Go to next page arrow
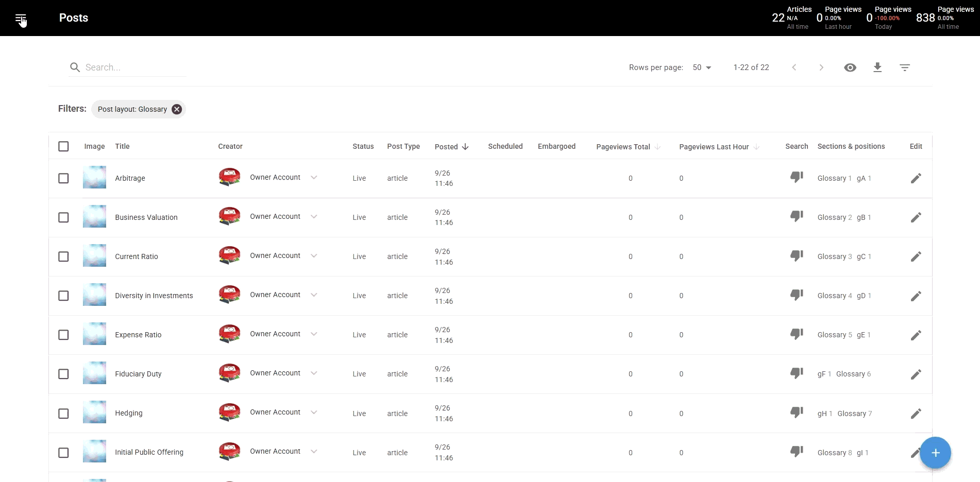The image size is (980, 482). tap(821, 67)
